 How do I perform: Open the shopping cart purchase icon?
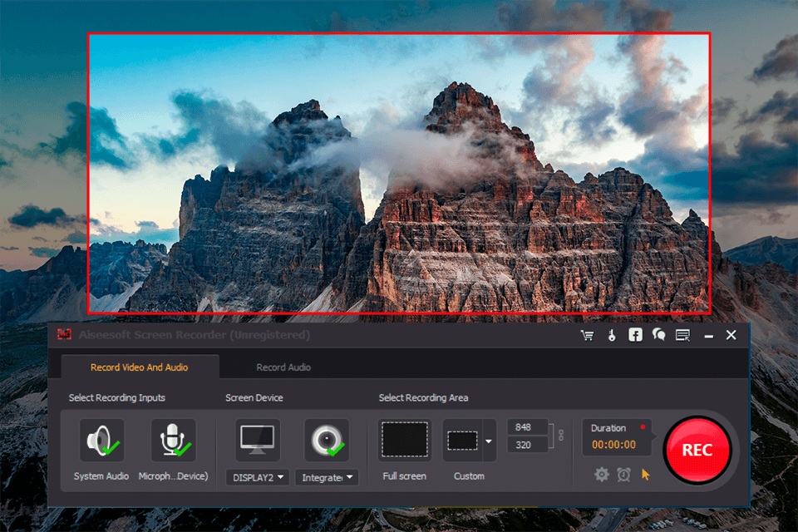click(x=588, y=335)
